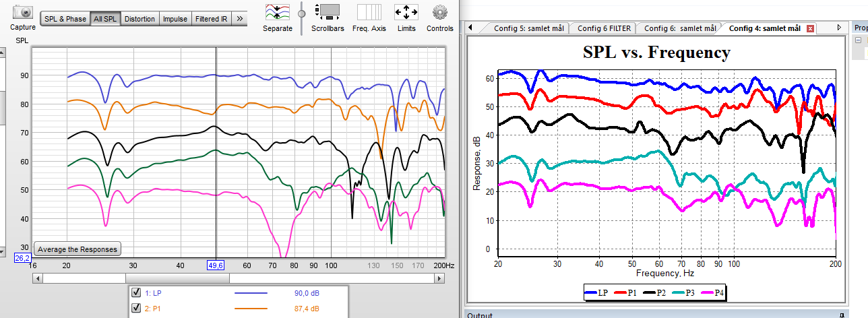The height and width of the screenshot is (318, 868).
Task: Click the horizontal frequency scrollbar thumb
Action: click(177, 278)
